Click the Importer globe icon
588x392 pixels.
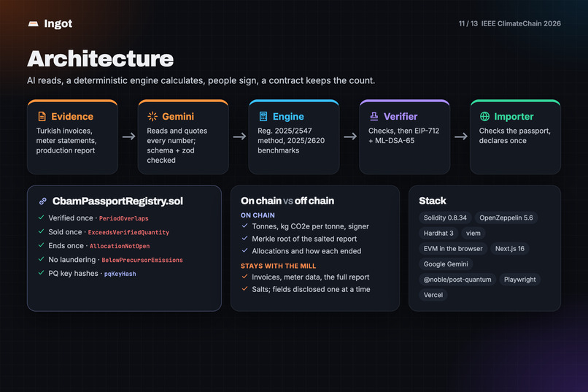[x=484, y=116]
